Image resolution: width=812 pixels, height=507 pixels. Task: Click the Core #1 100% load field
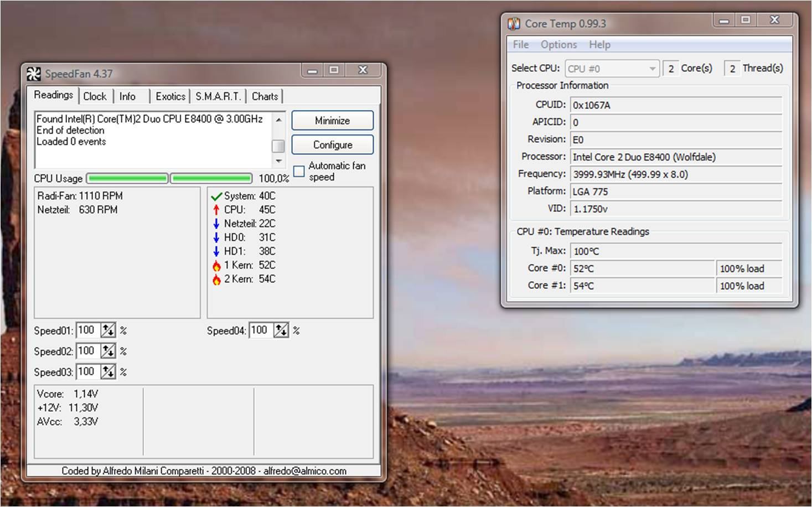pyautogui.click(x=749, y=286)
